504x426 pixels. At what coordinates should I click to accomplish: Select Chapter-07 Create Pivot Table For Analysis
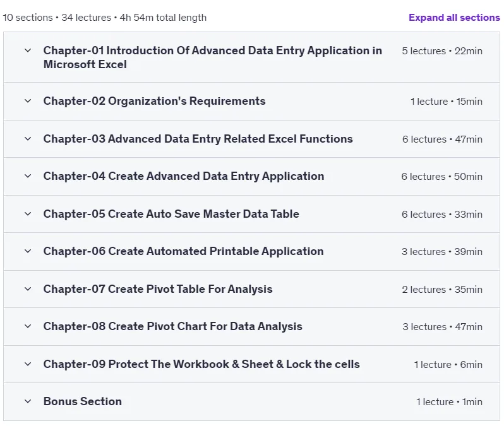[x=158, y=289]
